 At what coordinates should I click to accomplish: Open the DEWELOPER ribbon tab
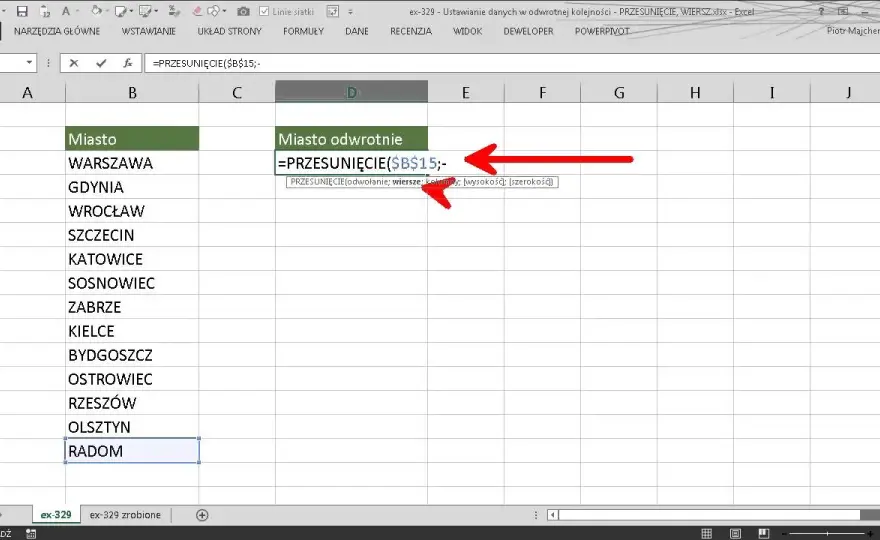[528, 31]
